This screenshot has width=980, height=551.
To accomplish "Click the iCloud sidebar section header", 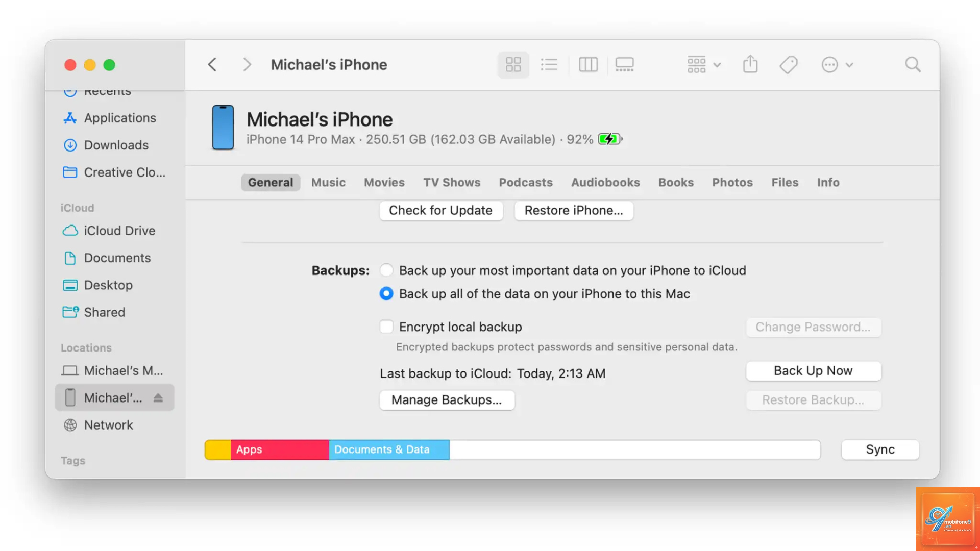I will click(x=78, y=208).
